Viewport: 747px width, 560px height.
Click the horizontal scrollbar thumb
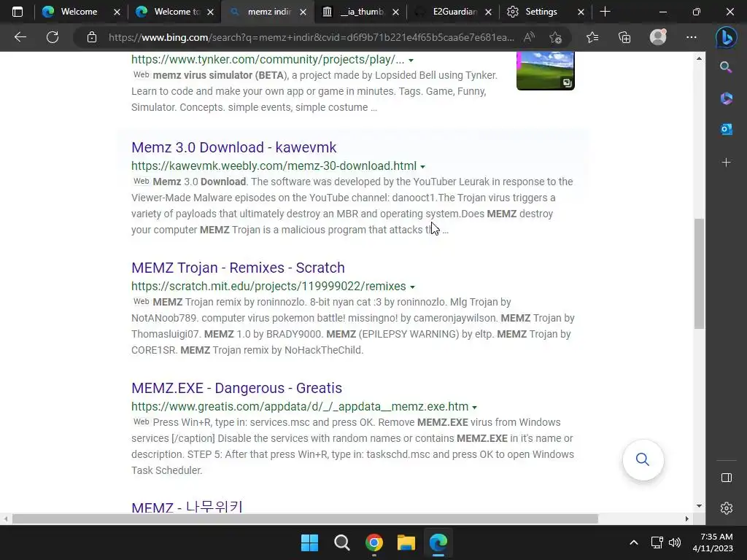click(305, 518)
